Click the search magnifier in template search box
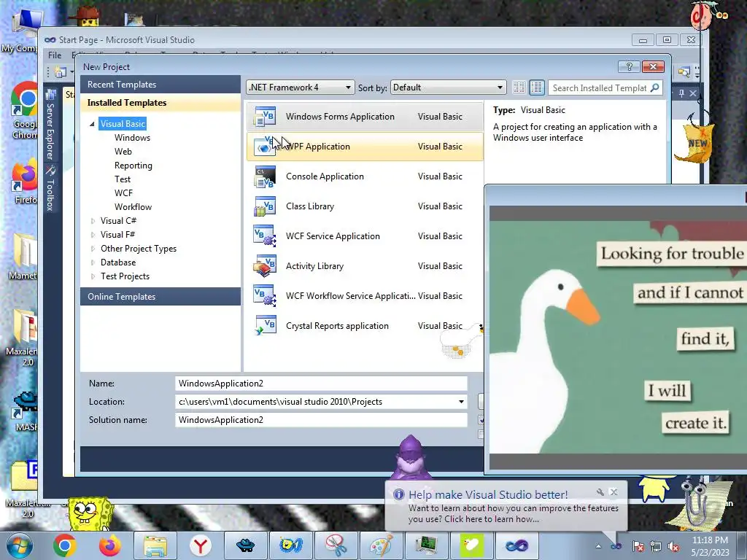The width and height of the screenshot is (747, 560). [x=655, y=87]
